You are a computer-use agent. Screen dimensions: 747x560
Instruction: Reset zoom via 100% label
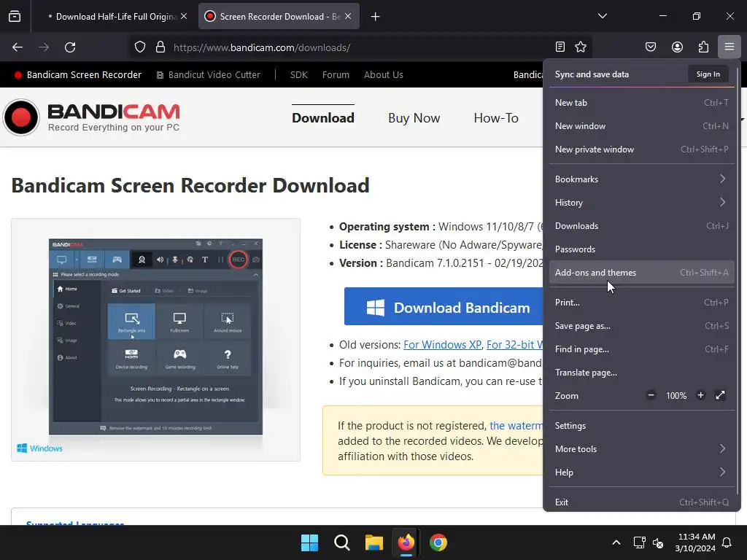676,396
